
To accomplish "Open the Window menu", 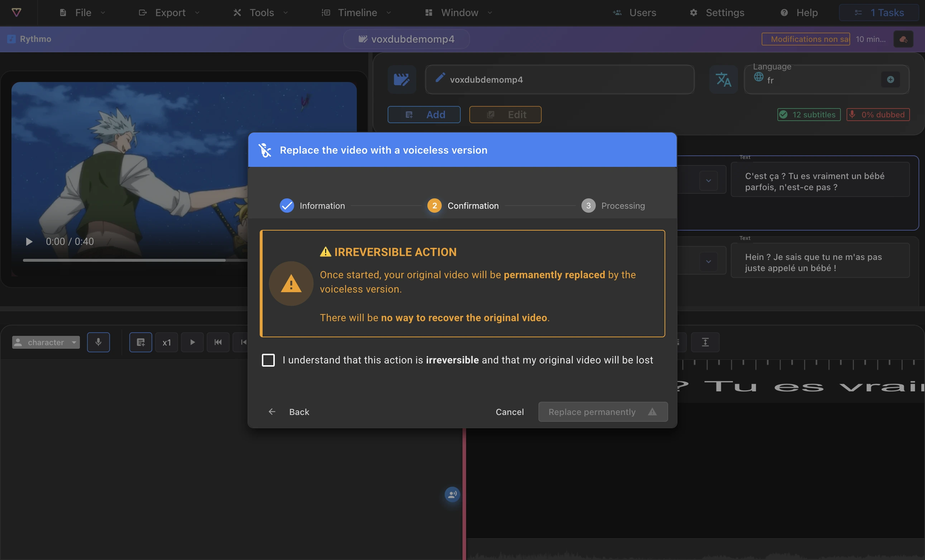I will 458,13.
